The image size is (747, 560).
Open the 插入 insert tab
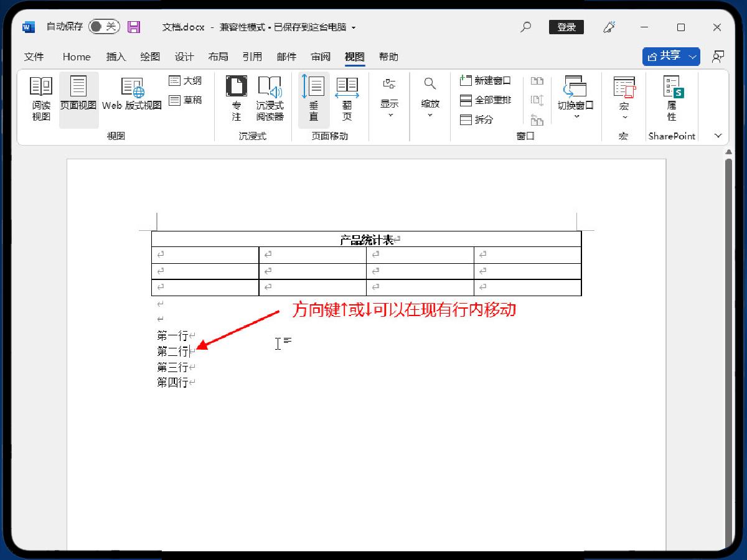point(116,57)
